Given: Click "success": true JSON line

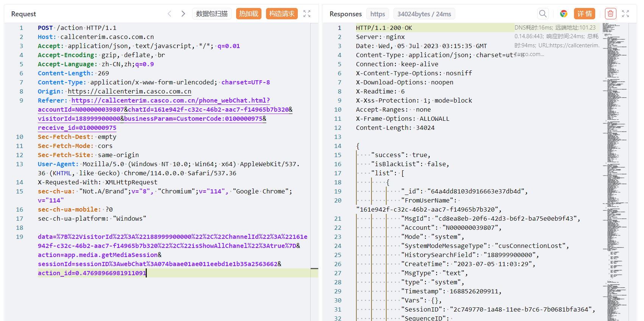Looking at the screenshot, I should tap(401, 155).
